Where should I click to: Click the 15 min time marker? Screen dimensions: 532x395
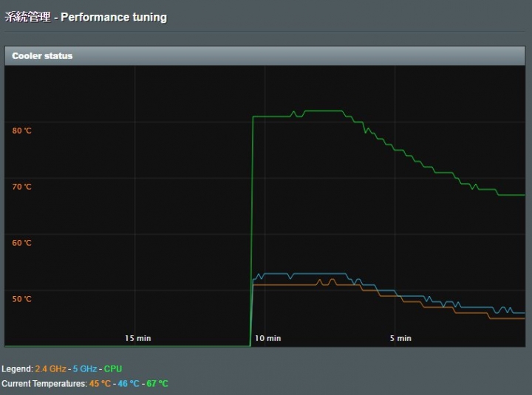coord(137,338)
